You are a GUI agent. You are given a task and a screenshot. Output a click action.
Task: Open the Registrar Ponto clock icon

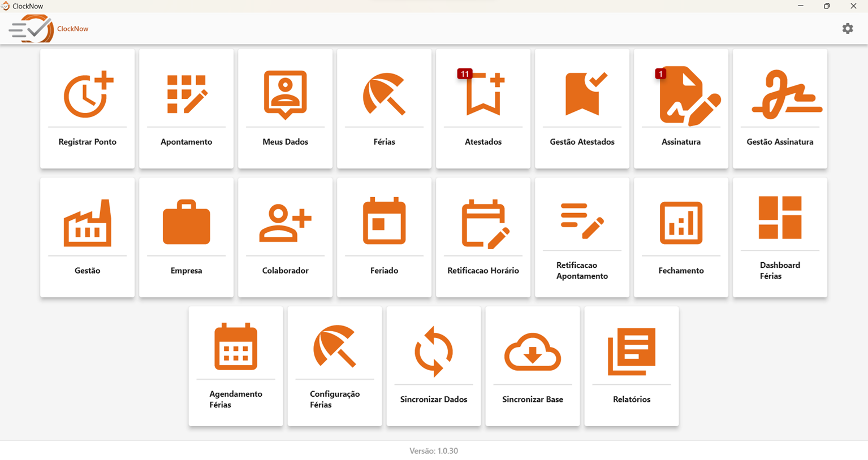(x=88, y=95)
